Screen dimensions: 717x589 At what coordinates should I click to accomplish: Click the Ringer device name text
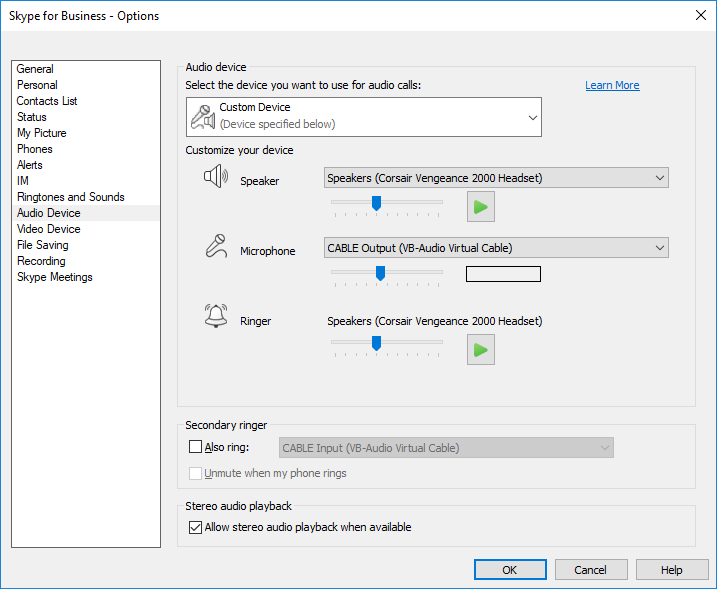434,321
